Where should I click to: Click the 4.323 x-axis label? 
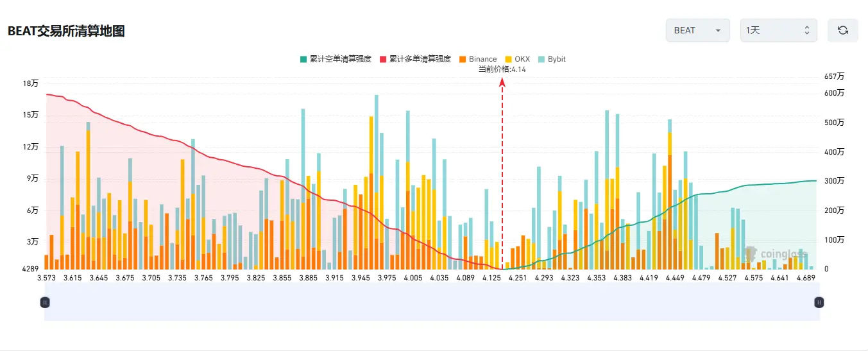click(x=570, y=278)
